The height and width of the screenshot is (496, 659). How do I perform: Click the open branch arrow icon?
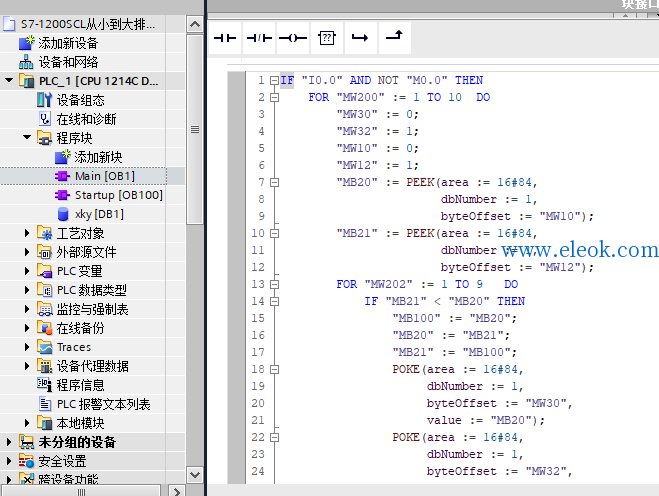360,38
